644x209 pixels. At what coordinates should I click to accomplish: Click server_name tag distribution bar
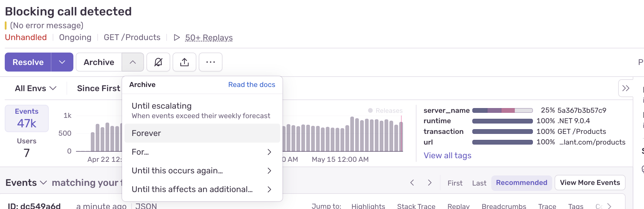502,110
